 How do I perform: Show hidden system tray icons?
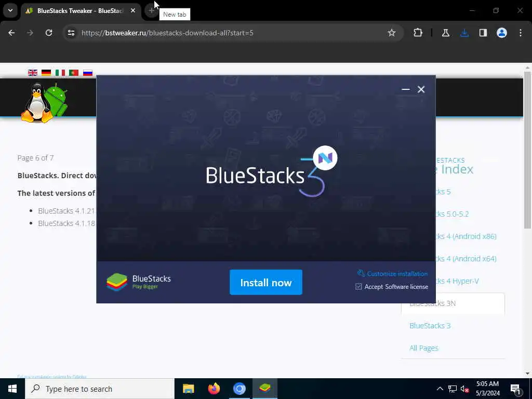point(440,389)
